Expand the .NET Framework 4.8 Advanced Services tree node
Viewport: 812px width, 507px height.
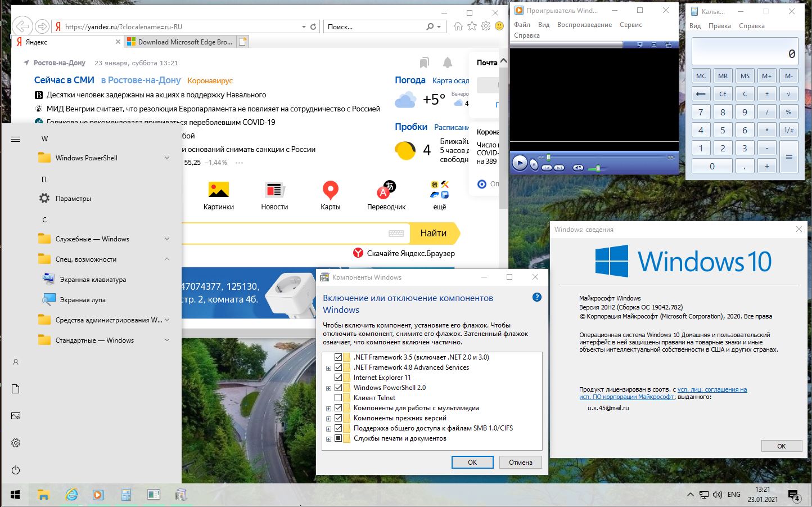[x=329, y=368]
